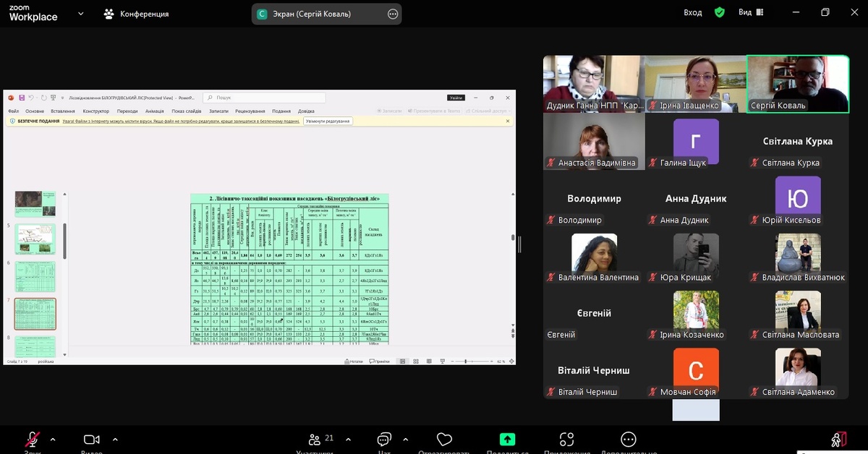Open the Вид view layout menu
Image resolution: width=868 pixels, height=454 pixels.
tap(750, 12)
